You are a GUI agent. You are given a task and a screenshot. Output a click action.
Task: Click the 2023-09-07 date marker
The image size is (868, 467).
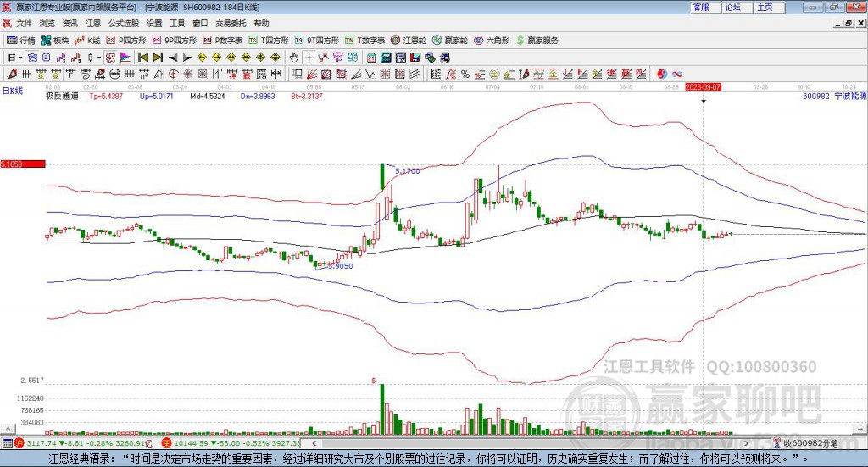click(703, 86)
